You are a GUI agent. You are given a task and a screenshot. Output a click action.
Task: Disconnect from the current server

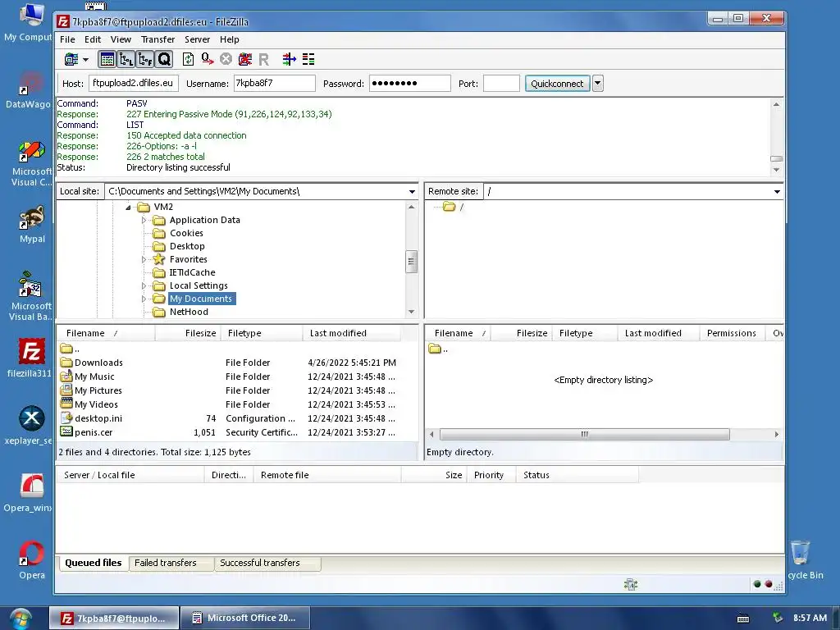(x=244, y=59)
